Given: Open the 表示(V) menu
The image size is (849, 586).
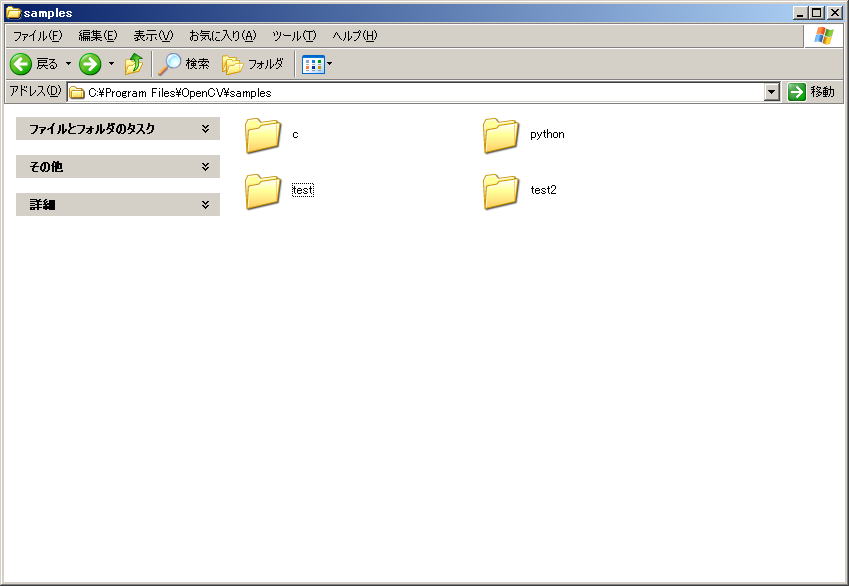Looking at the screenshot, I should pyautogui.click(x=153, y=36).
